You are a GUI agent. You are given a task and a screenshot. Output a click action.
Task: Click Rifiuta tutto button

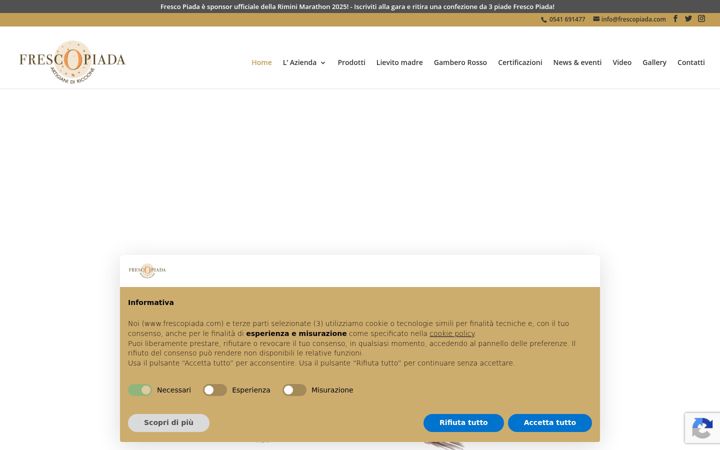pos(463,423)
